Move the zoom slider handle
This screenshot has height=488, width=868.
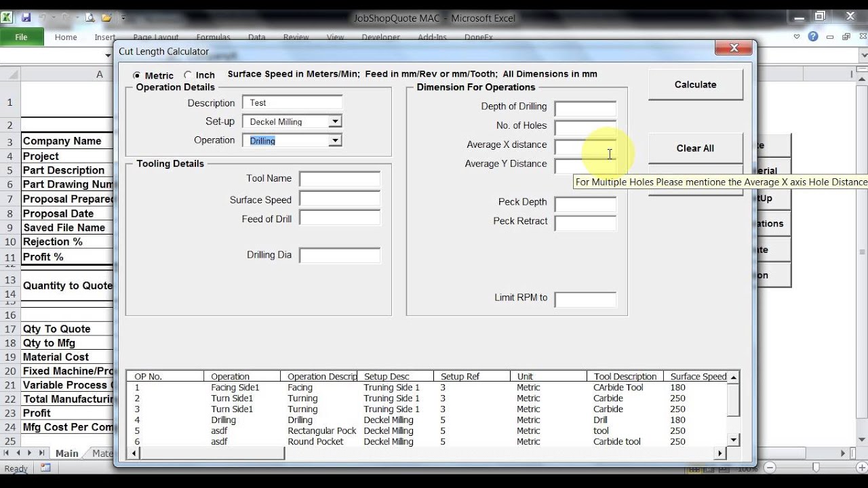click(815, 468)
